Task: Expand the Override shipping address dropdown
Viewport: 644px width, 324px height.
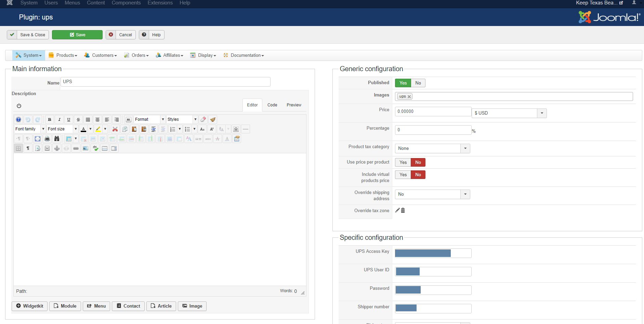Action: (432, 194)
